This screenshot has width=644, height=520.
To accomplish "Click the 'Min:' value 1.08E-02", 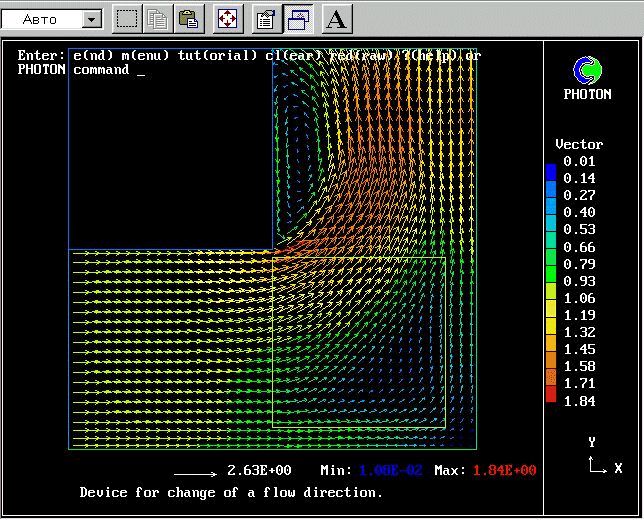I will pyautogui.click(x=391, y=470).
